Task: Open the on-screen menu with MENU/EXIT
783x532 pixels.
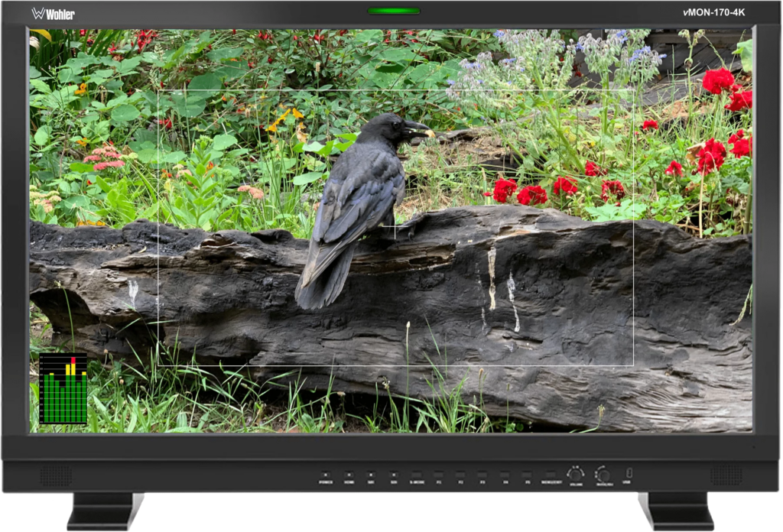Action: [550, 474]
